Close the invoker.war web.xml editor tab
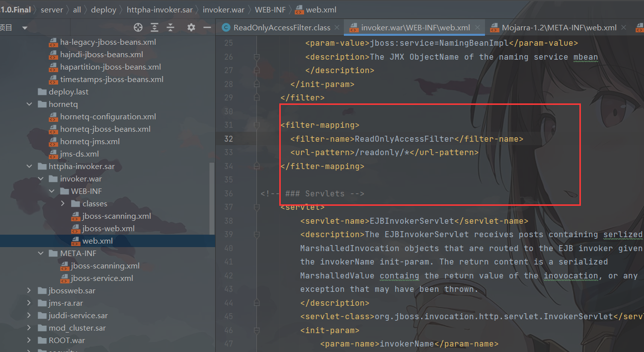644x352 pixels. tap(478, 28)
